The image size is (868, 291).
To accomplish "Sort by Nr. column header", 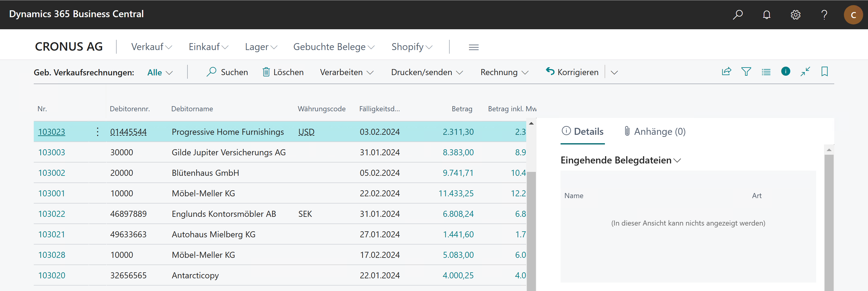I will [x=42, y=109].
